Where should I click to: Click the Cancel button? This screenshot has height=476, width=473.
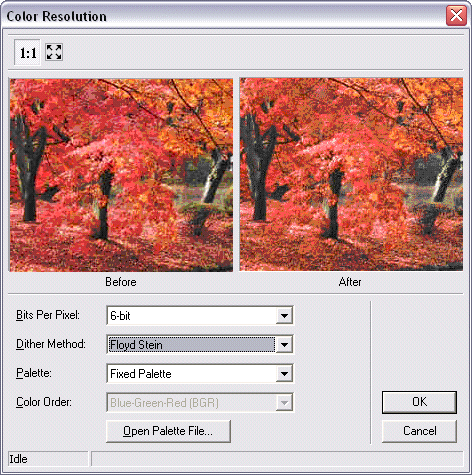tap(419, 431)
